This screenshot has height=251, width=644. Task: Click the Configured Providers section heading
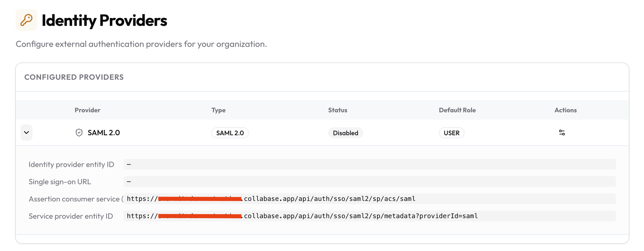(74, 77)
